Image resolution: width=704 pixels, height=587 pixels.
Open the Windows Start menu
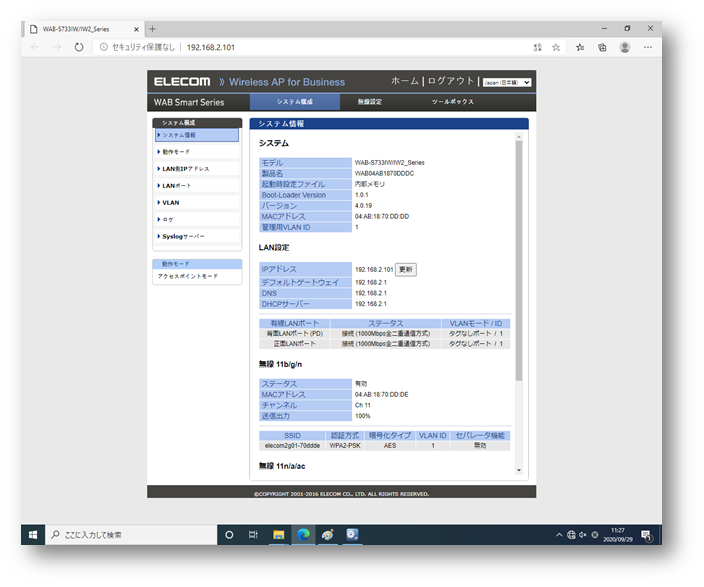(x=33, y=534)
